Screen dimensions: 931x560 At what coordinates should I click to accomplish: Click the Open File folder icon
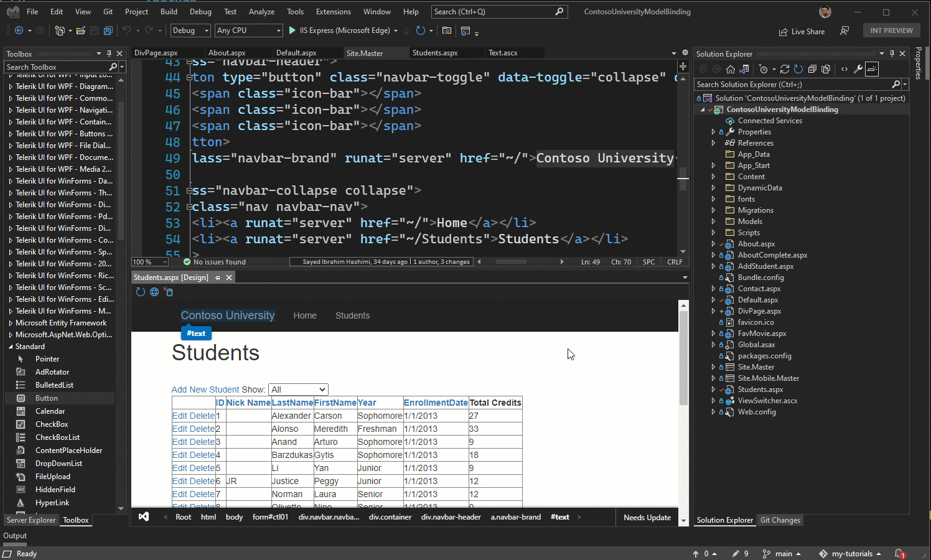(x=81, y=30)
